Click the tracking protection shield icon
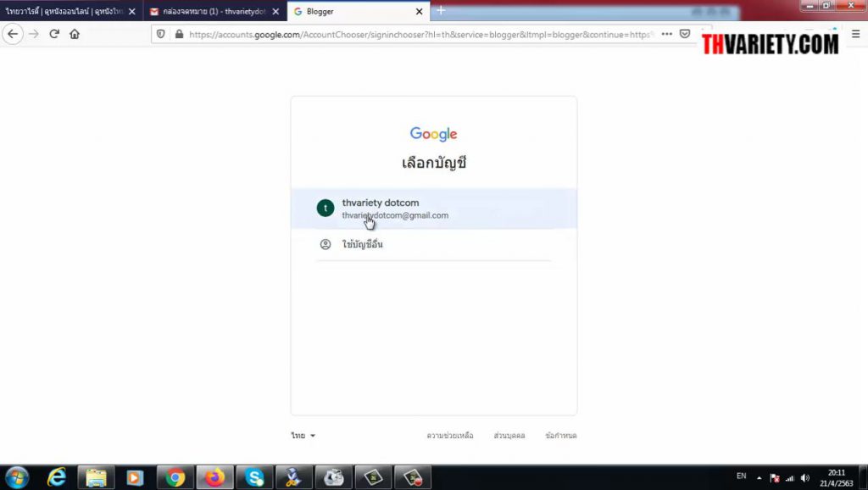Viewport: 868px width, 490px height. pos(160,34)
